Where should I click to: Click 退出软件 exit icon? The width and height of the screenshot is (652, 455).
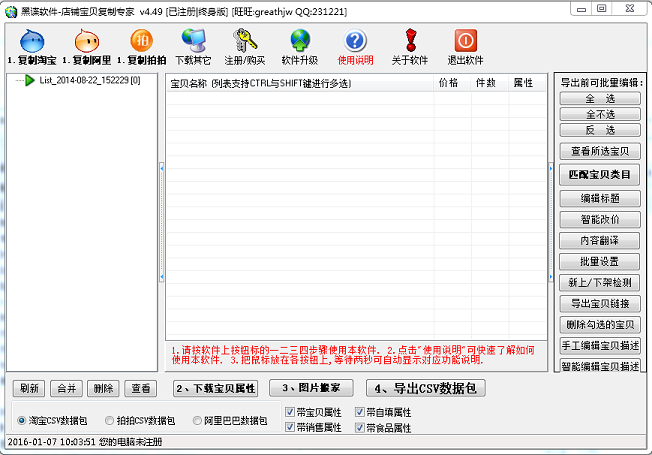(465, 47)
